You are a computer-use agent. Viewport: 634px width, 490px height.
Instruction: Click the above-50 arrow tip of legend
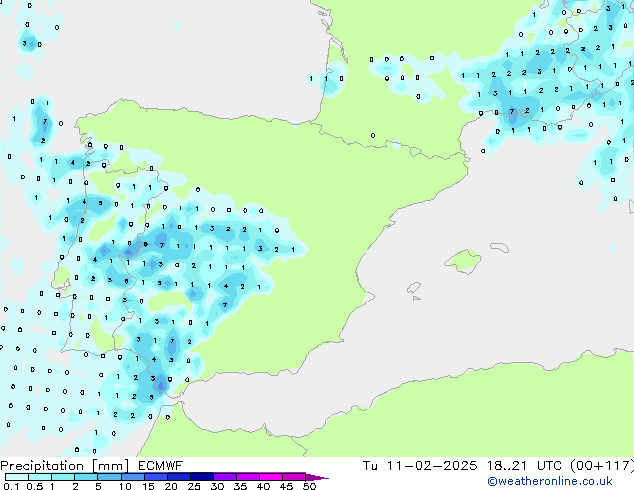[x=317, y=477]
